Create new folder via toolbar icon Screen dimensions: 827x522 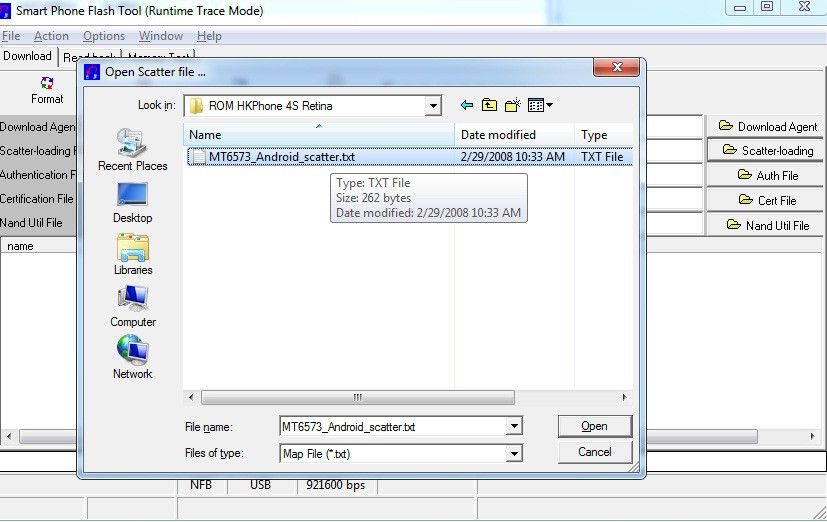pos(513,105)
